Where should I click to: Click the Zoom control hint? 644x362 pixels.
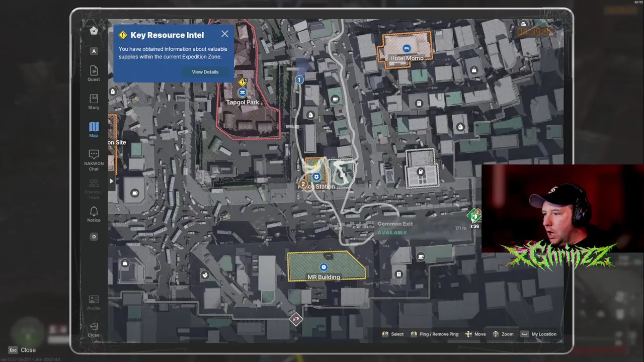(x=503, y=334)
